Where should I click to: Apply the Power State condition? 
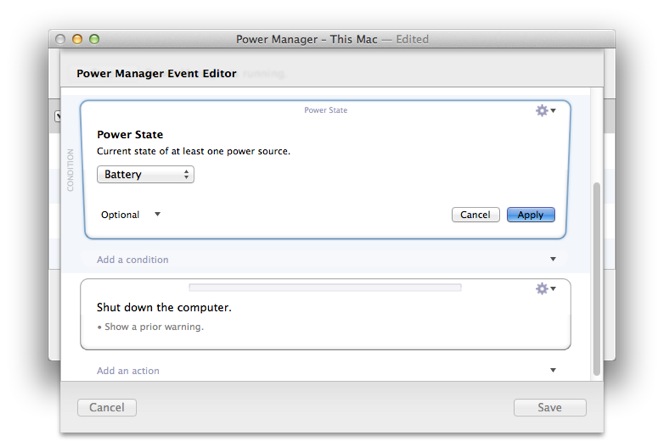531,215
